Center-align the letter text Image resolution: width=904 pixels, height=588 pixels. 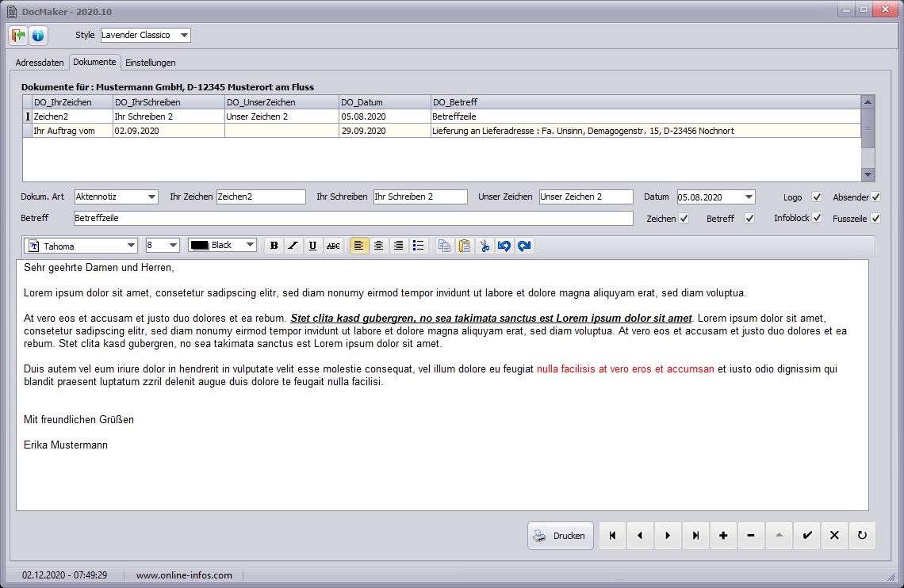[x=379, y=246]
